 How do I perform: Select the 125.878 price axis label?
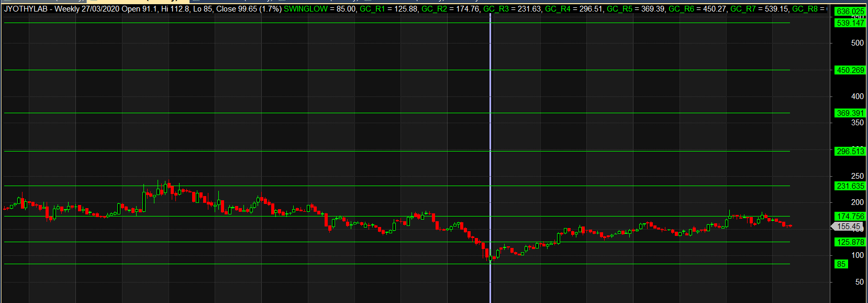850,242
